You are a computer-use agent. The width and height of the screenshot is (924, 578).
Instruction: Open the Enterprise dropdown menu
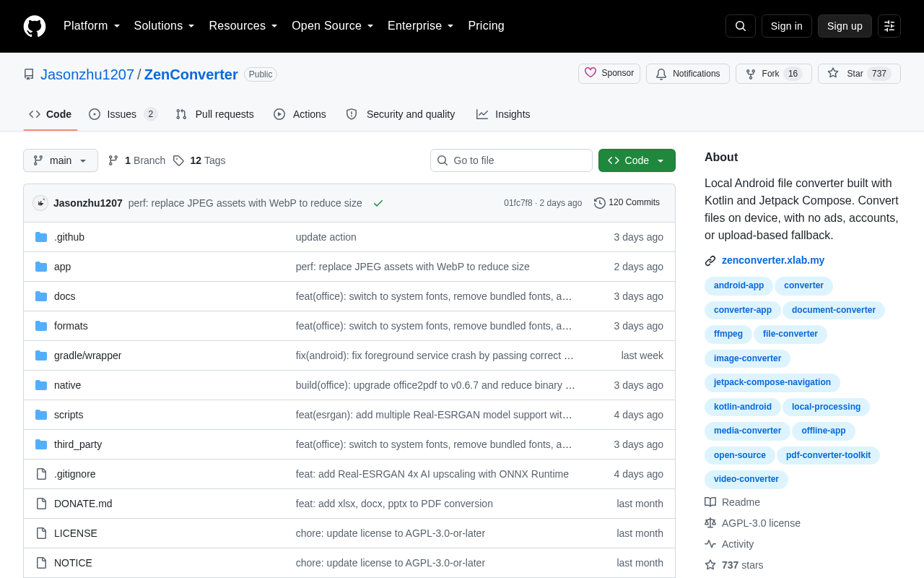click(421, 26)
